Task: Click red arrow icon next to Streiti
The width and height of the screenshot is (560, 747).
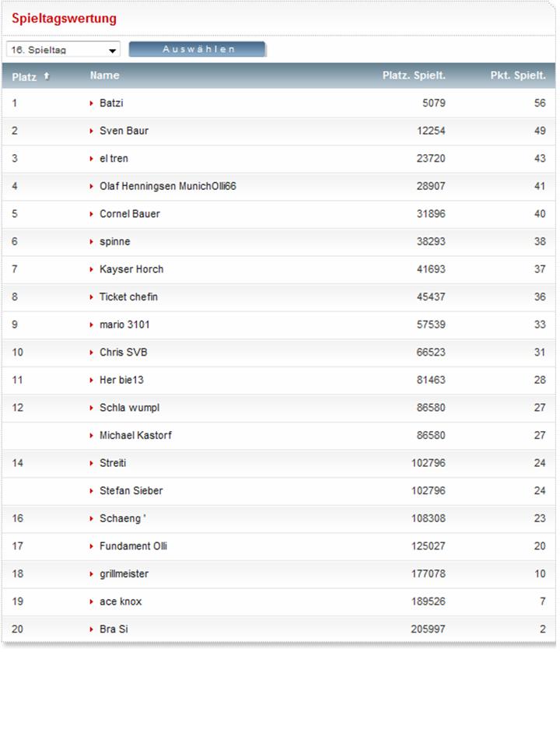Action: pos(91,464)
